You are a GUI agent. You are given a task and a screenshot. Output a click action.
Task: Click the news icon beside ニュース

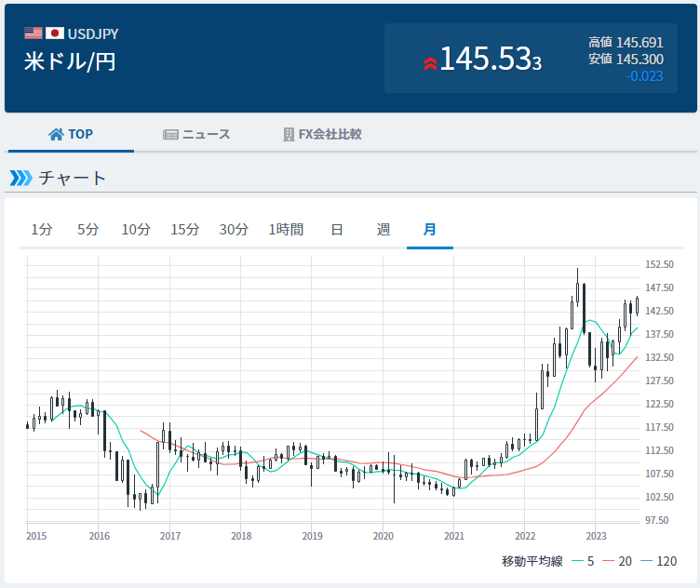(x=170, y=134)
